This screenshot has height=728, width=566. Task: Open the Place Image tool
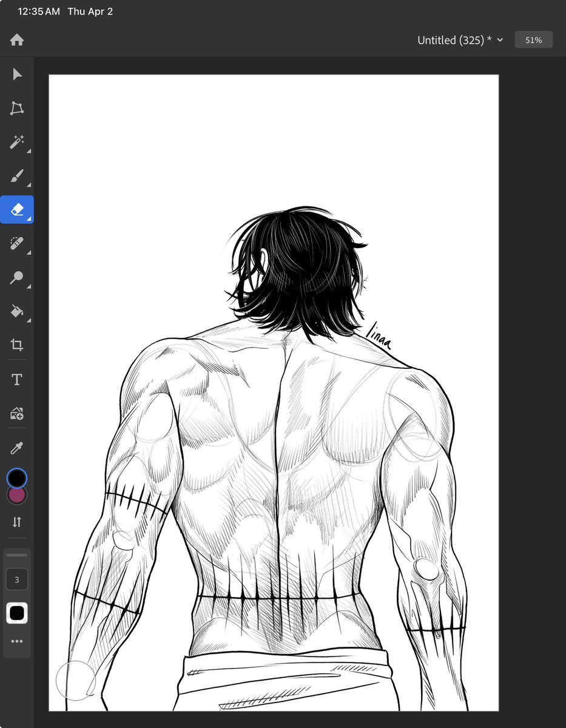pyautogui.click(x=17, y=414)
